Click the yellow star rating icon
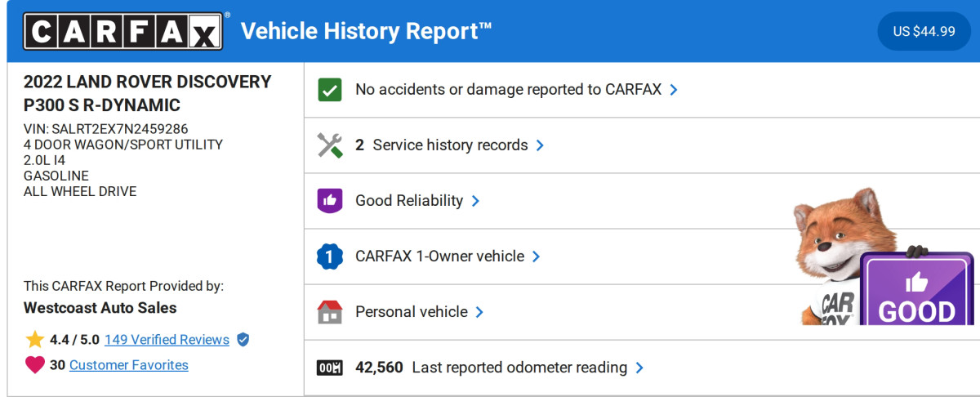This screenshot has height=397, width=980. click(34, 340)
